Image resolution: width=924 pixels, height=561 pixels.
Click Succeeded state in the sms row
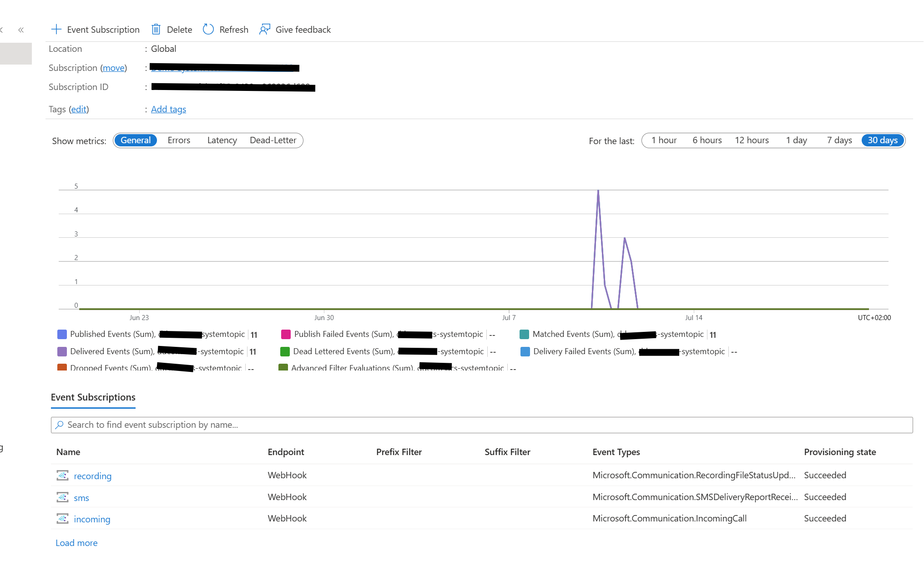click(x=825, y=497)
